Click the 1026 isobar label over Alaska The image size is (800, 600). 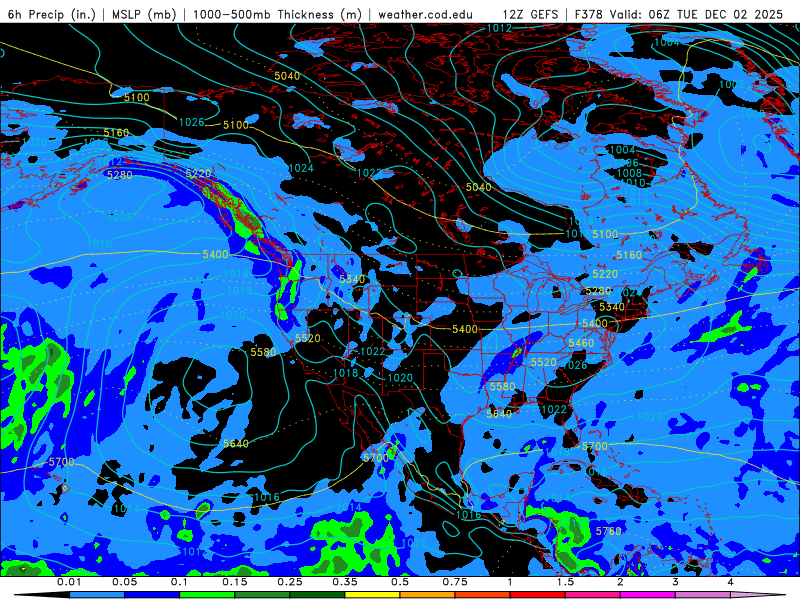coord(192,122)
